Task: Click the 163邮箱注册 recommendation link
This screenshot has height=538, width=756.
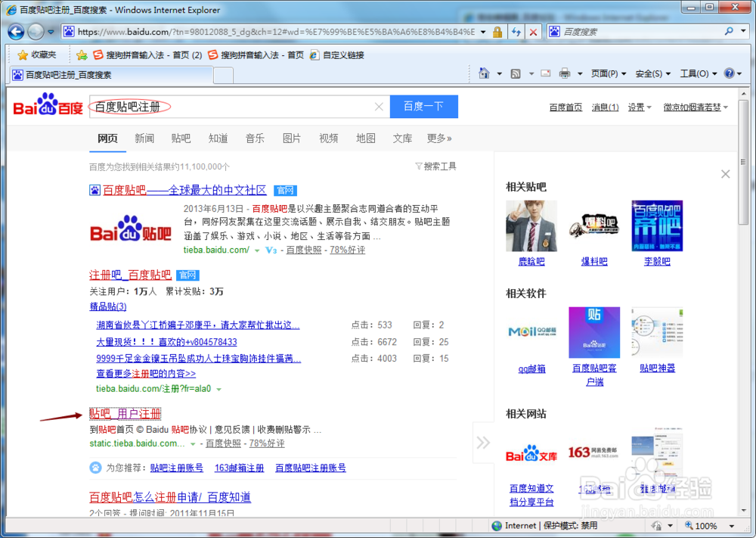Action: coord(239,468)
